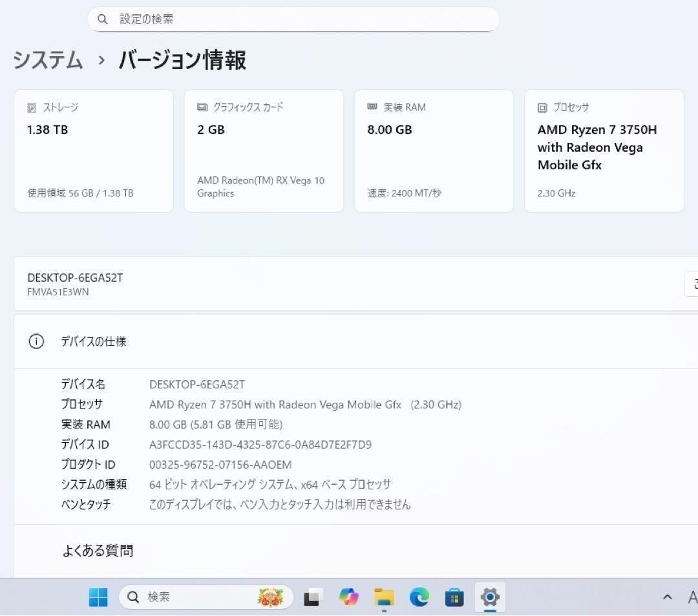Expand the デバイスの仕様 section
698x616 pixels.
(x=94, y=341)
